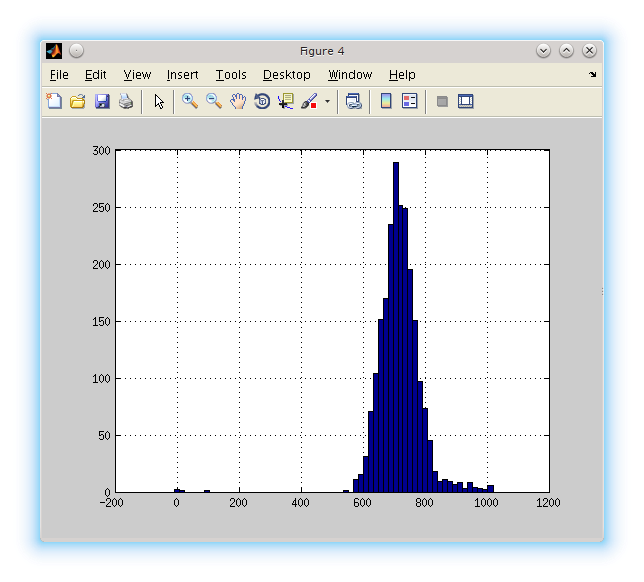Viewport: 644px width, 582px height.
Task: Open the File menu
Action: click(x=59, y=75)
